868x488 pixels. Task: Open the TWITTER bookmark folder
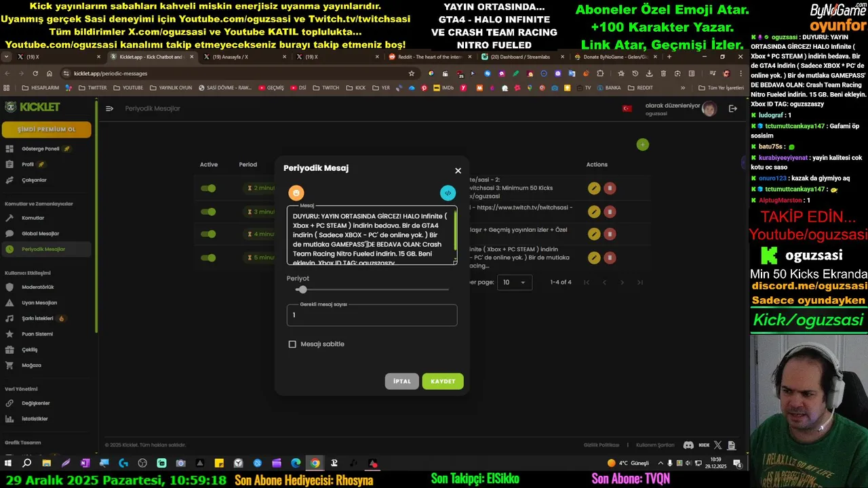point(92,87)
